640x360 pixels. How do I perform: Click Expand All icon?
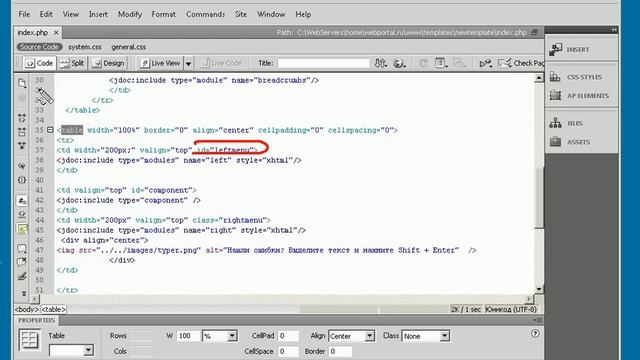pos(22,146)
